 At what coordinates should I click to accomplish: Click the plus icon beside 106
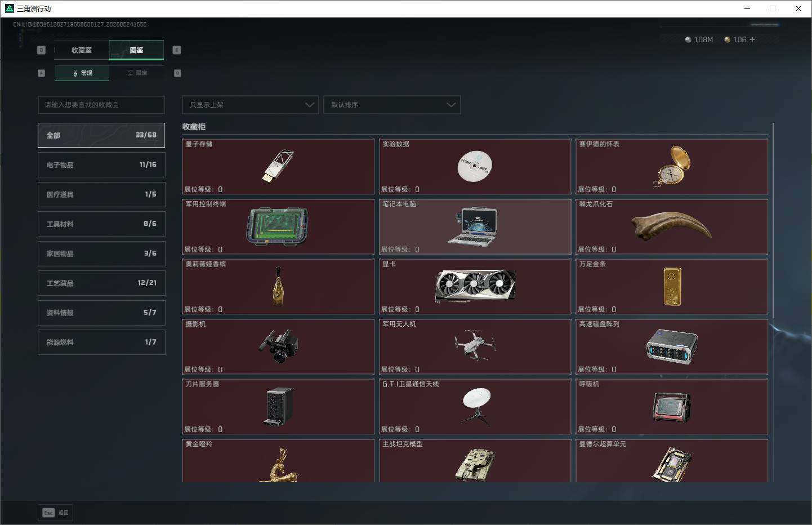[x=752, y=39]
